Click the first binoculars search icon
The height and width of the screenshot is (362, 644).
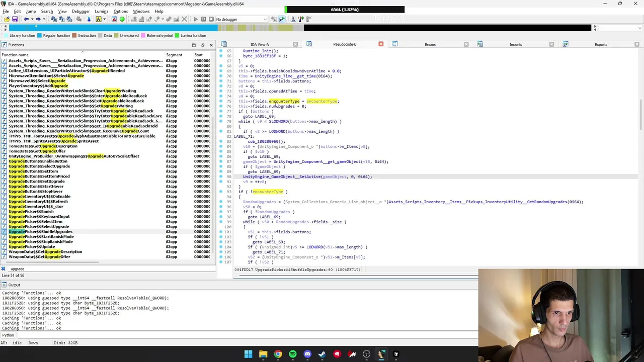coord(54,19)
